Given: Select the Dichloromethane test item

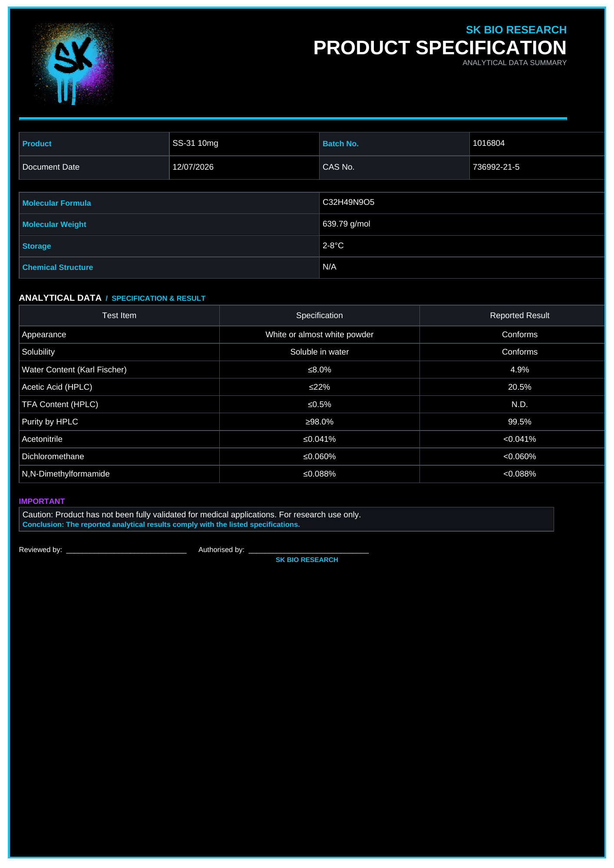Looking at the screenshot, I should pos(53,457).
